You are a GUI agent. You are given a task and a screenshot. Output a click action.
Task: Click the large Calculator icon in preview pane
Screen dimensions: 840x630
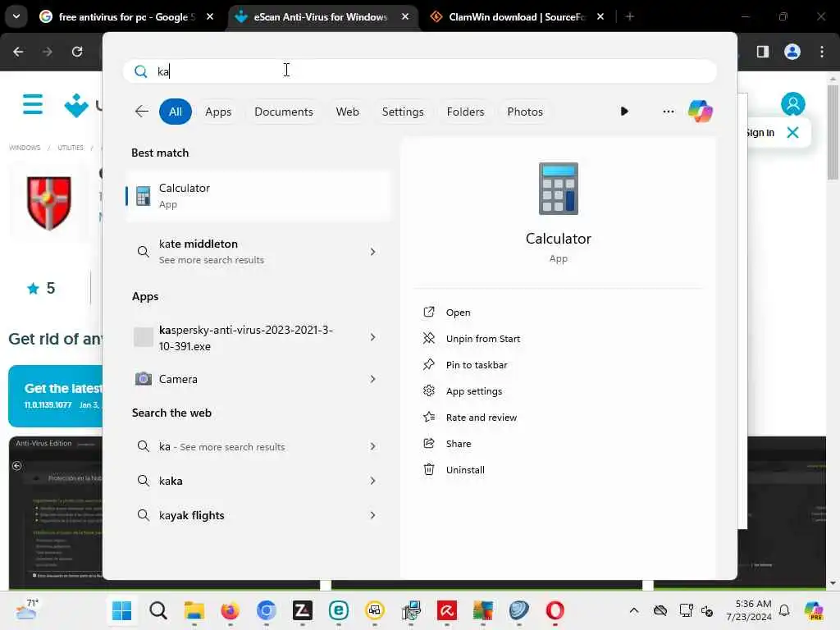click(558, 189)
